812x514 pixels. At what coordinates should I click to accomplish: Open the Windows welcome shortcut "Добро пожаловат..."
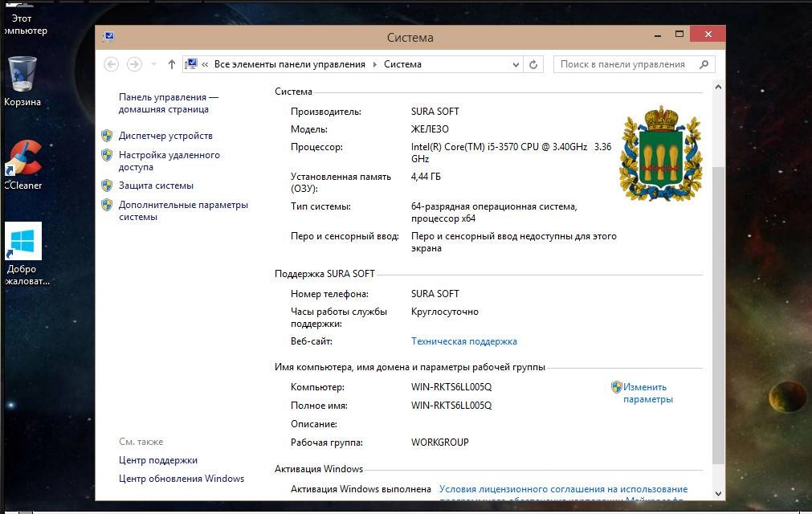point(26,254)
